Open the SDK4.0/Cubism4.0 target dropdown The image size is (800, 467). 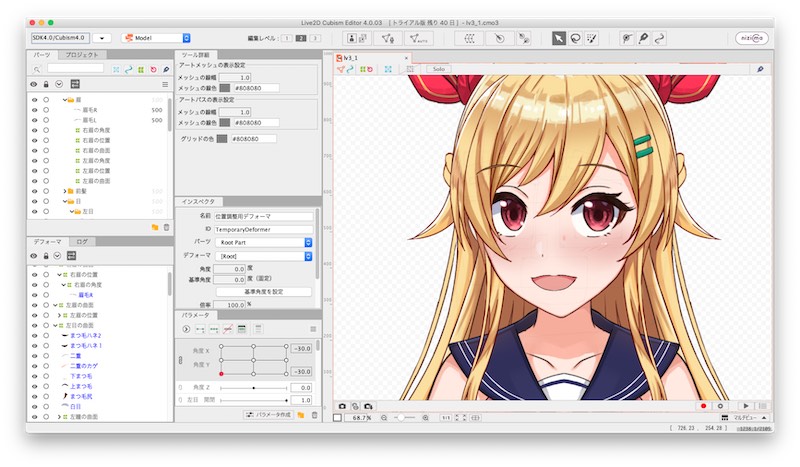pyautogui.click(x=102, y=38)
